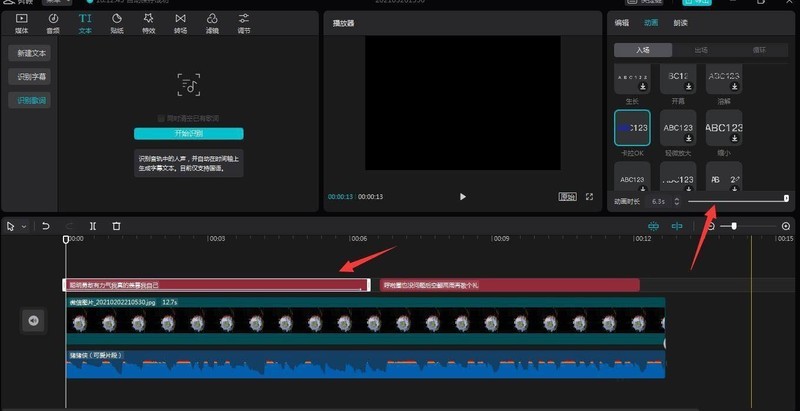This screenshot has width=800, height=411.
Task: Open the menu dropdown in the title bar
Action: (57, 2)
